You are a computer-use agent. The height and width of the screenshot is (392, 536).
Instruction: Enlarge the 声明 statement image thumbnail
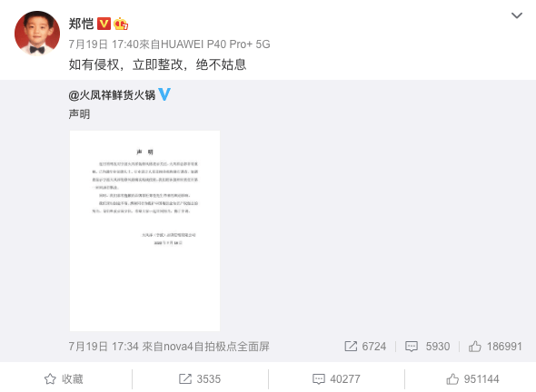(145, 230)
